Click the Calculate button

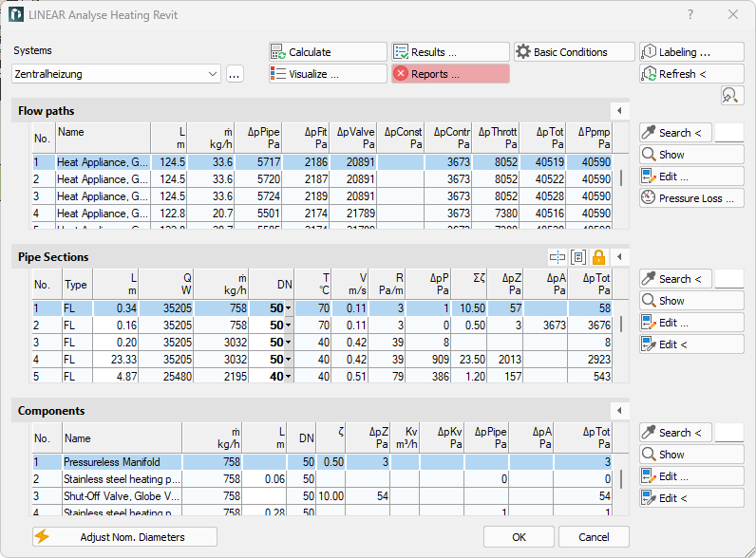pyautogui.click(x=328, y=52)
